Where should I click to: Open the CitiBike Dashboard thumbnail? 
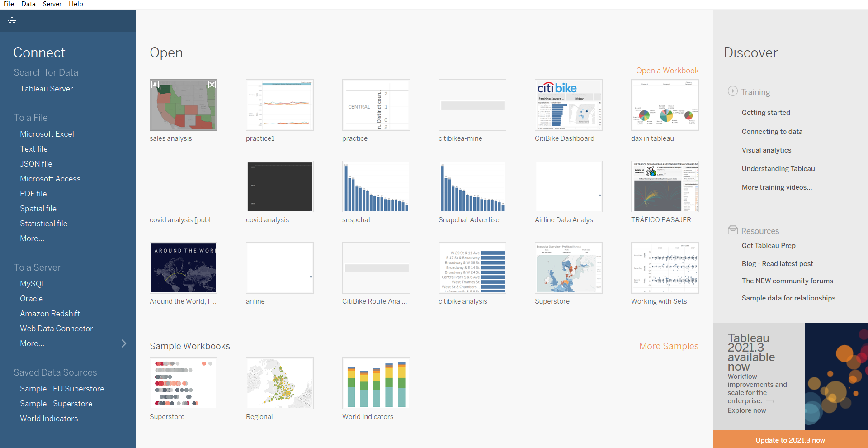(569, 105)
